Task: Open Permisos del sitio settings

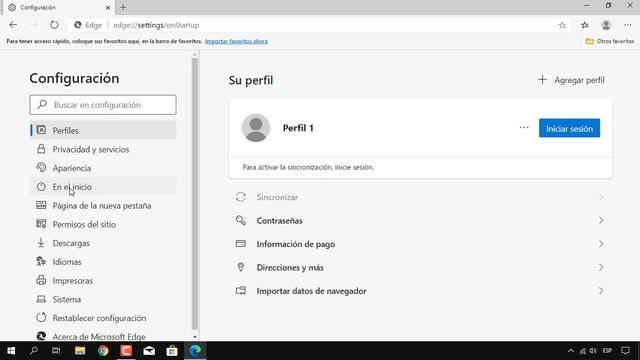Action: point(103,224)
